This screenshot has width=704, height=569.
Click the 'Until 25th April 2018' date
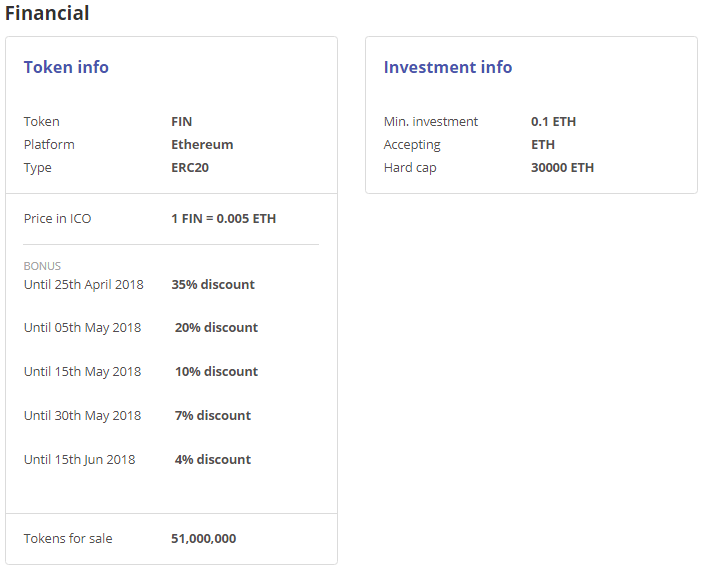(x=83, y=284)
